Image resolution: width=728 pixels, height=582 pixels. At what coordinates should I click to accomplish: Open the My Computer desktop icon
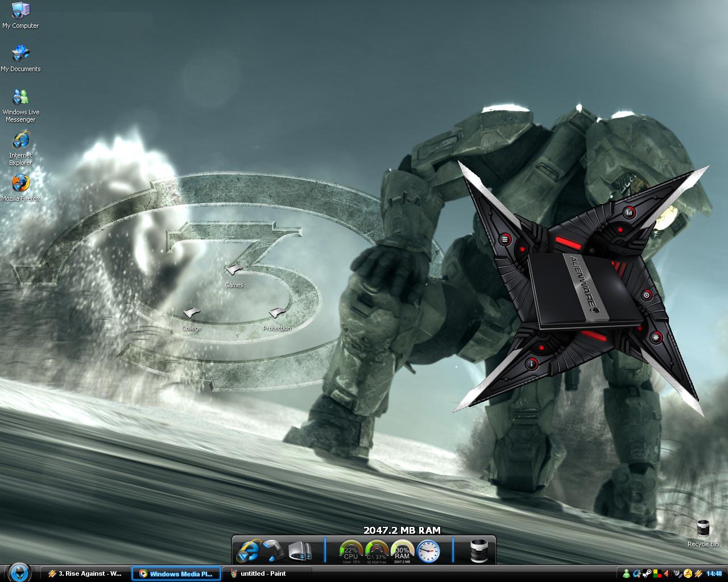pos(20,15)
